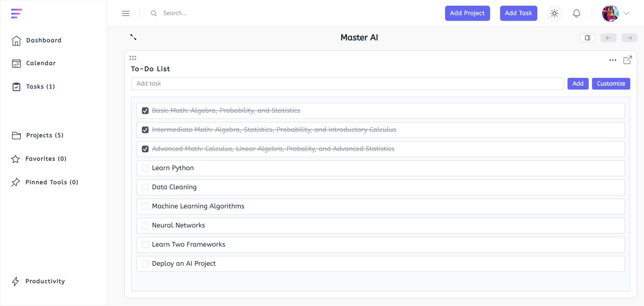
Task: Click the forward navigation arrow
Action: [x=629, y=38]
